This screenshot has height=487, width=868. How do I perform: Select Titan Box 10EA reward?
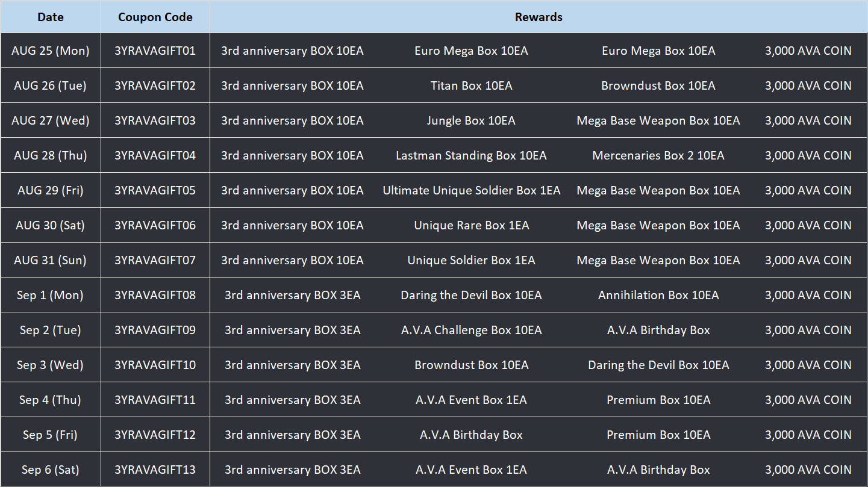(x=472, y=85)
